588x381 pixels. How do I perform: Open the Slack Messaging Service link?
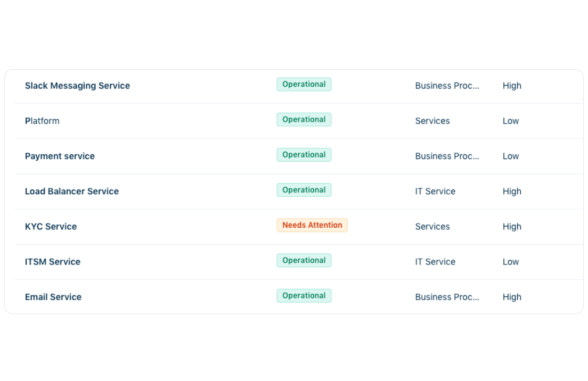point(77,86)
